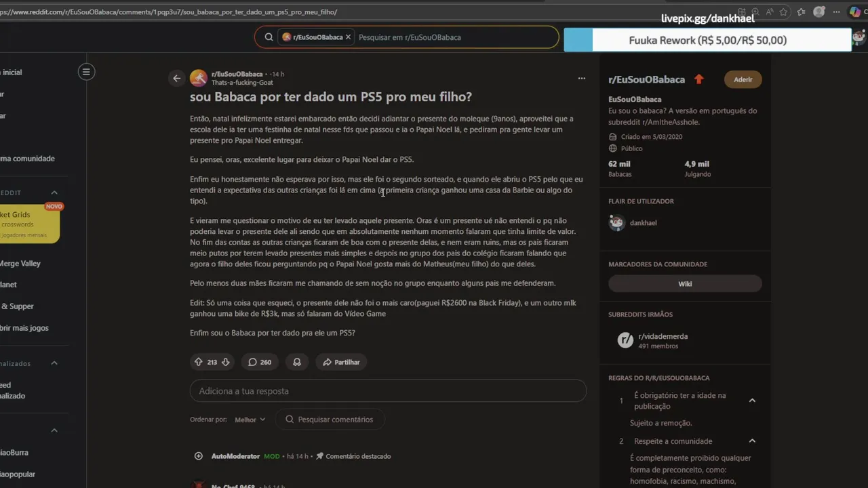Image resolution: width=868 pixels, height=488 pixels.
Task: Click the Adiciona a tua resposta box
Action: click(388, 391)
